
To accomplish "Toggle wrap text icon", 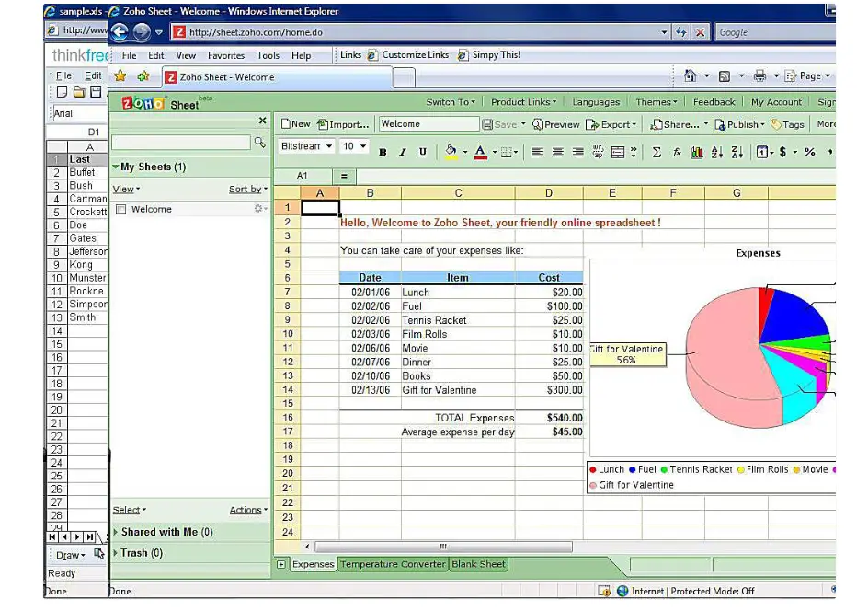I will click(598, 152).
